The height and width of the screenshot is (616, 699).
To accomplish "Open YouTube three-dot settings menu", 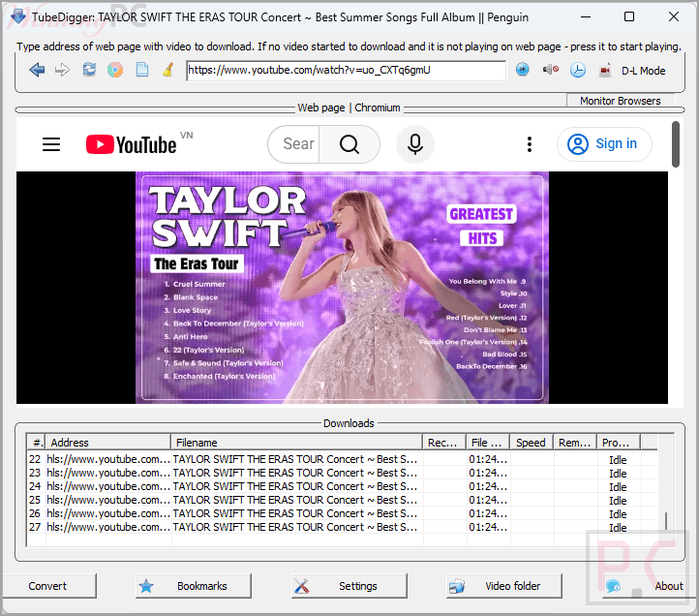I will tap(530, 144).
